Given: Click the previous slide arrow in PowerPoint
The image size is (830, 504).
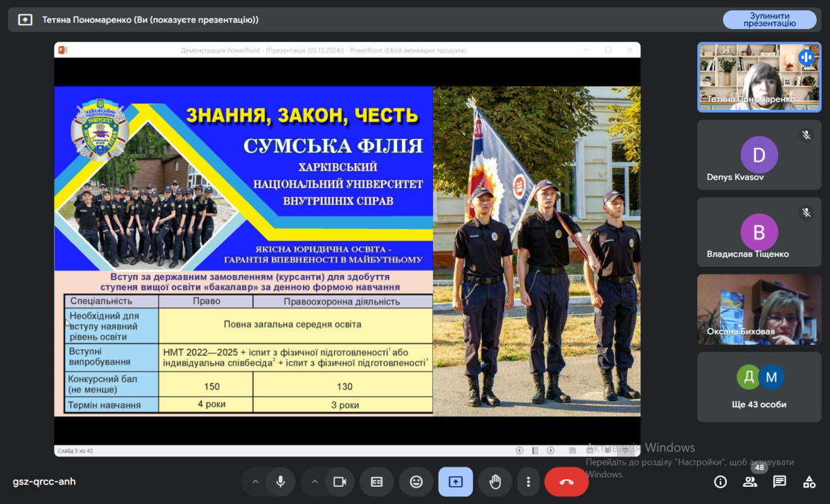Looking at the screenshot, I should [x=519, y=451].
